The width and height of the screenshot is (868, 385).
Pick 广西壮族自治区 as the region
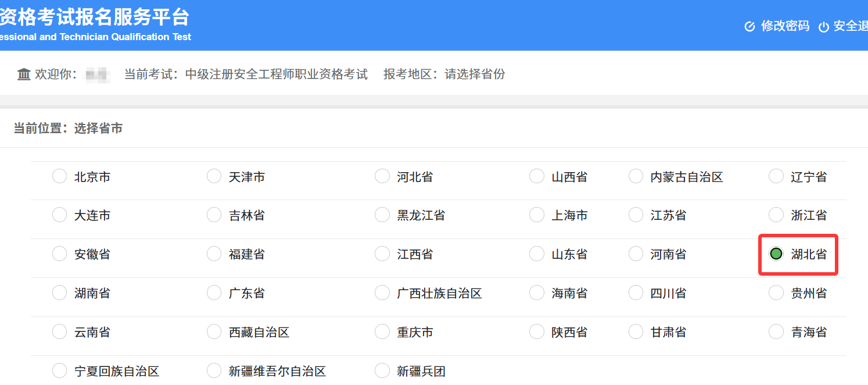point(382,293)
